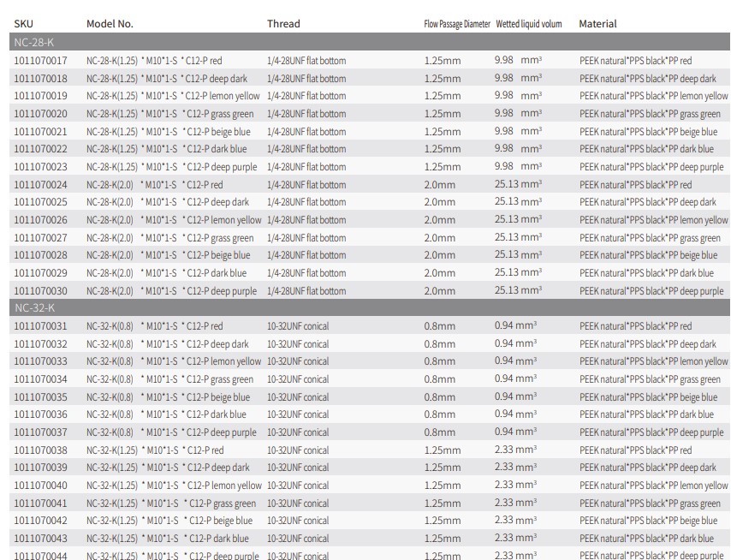Image resolution: width=731 pixels, height=560 pixels.
Task: Select SKU 1011070020
Action: tap(40, 114)
